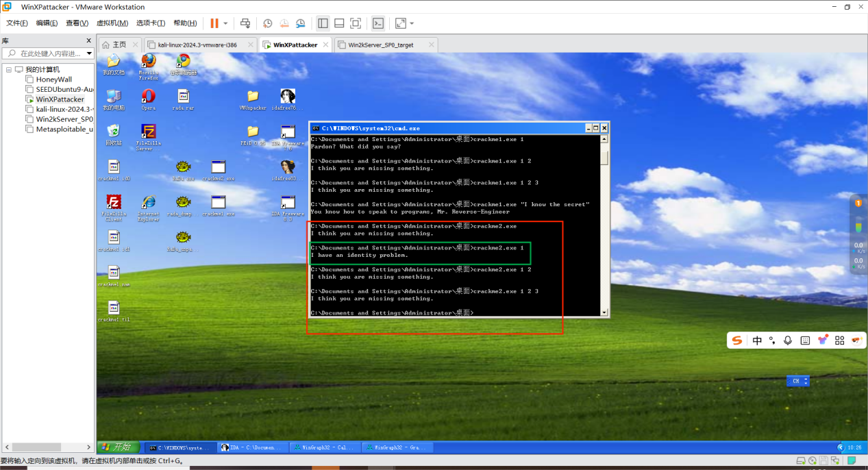Toggle the console view button

(x=378, y=23)
